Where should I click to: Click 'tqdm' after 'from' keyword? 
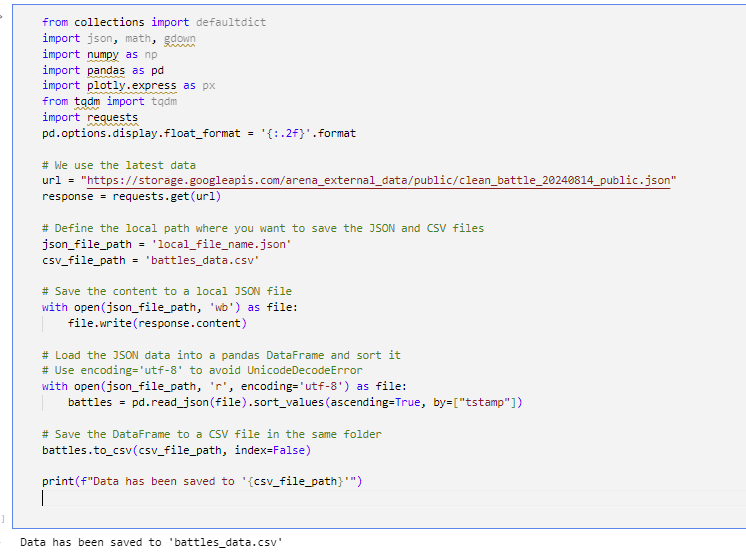tap(87, 102)
